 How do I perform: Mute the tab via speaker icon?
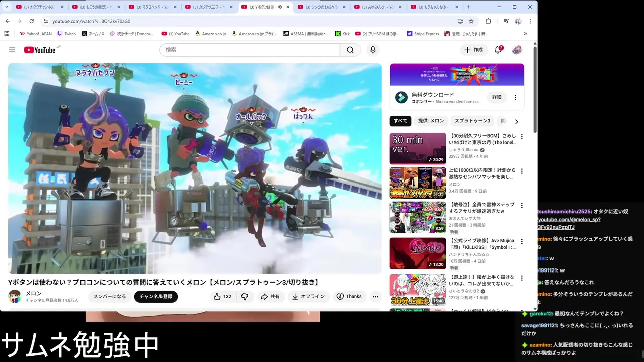(x=280, y=7)
